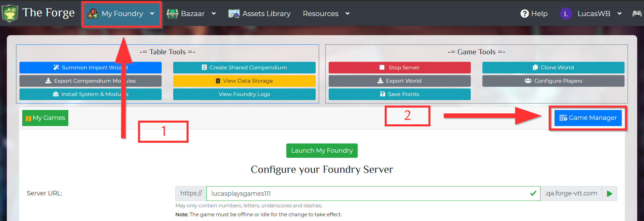This screenshot has width=644, height=221.
Task: Open the LucasWB account menu
Action: click(x=591, y=14)
